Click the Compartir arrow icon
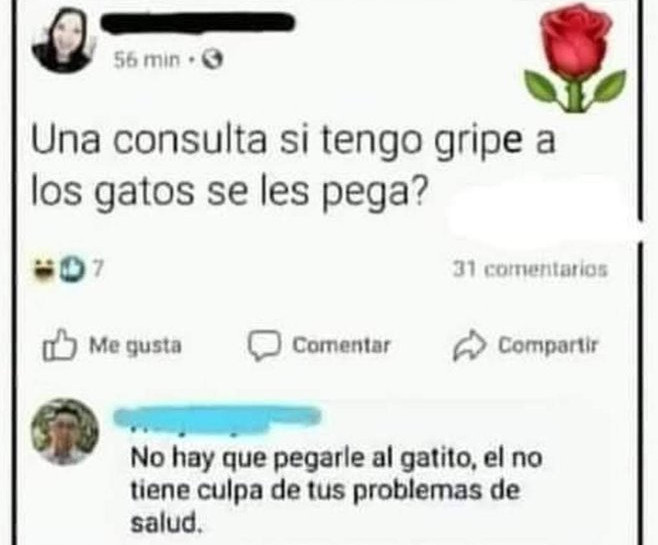The image size is (658, 545). pyautogui.click(x=469, y=346)
